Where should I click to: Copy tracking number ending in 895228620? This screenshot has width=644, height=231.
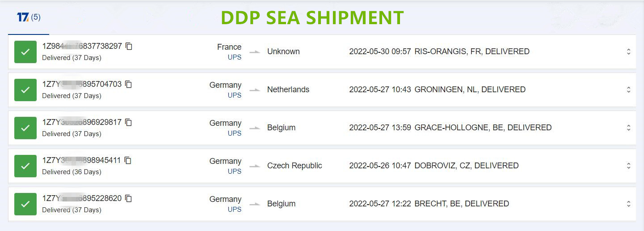128,198
